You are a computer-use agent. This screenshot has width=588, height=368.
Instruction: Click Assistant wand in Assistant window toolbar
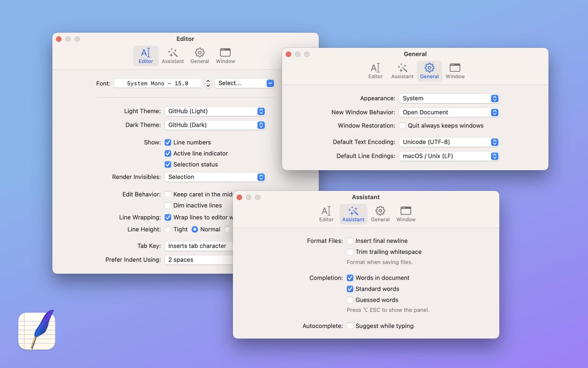pos(353,214)
